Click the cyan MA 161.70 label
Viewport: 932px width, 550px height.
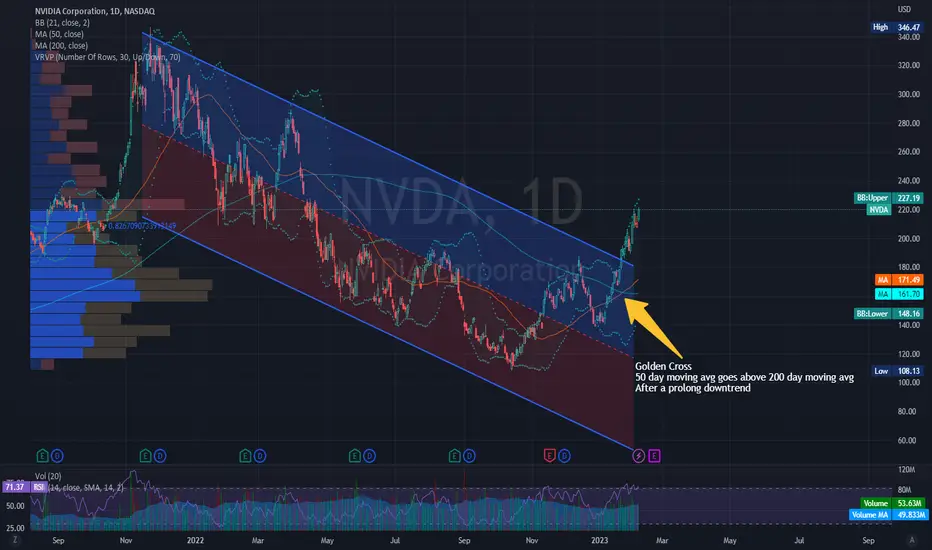coord(899,294)
